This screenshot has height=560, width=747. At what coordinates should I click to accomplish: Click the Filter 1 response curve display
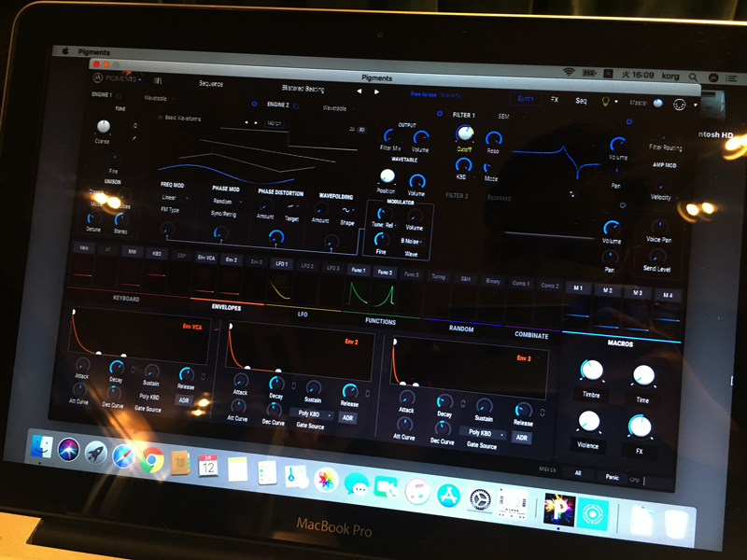click(x=557, y=161)
